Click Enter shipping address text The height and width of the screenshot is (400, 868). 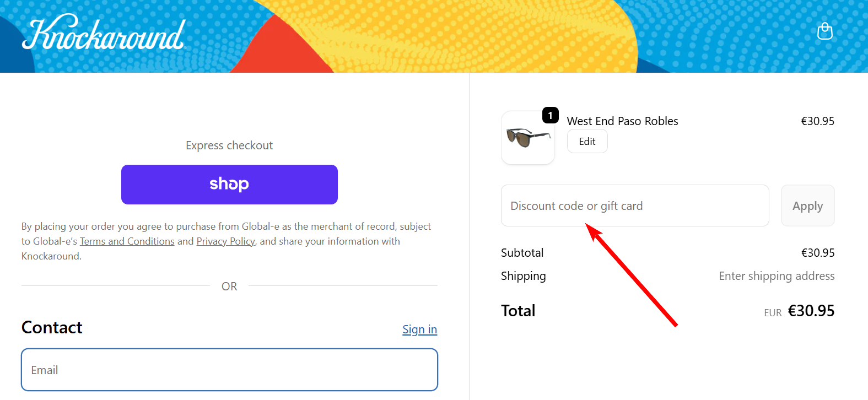click(777, 275)
